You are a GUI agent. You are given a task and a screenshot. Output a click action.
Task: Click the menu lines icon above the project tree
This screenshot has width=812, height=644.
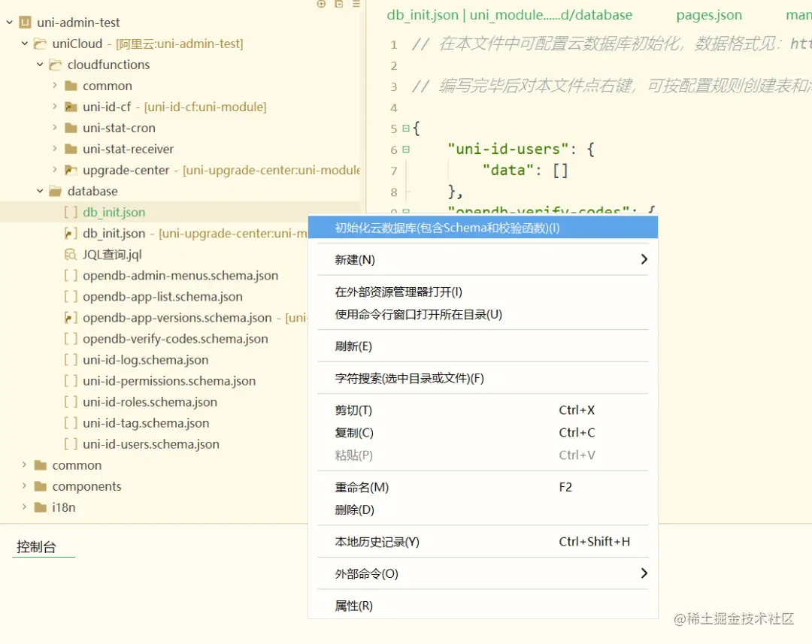coord(356,4)
